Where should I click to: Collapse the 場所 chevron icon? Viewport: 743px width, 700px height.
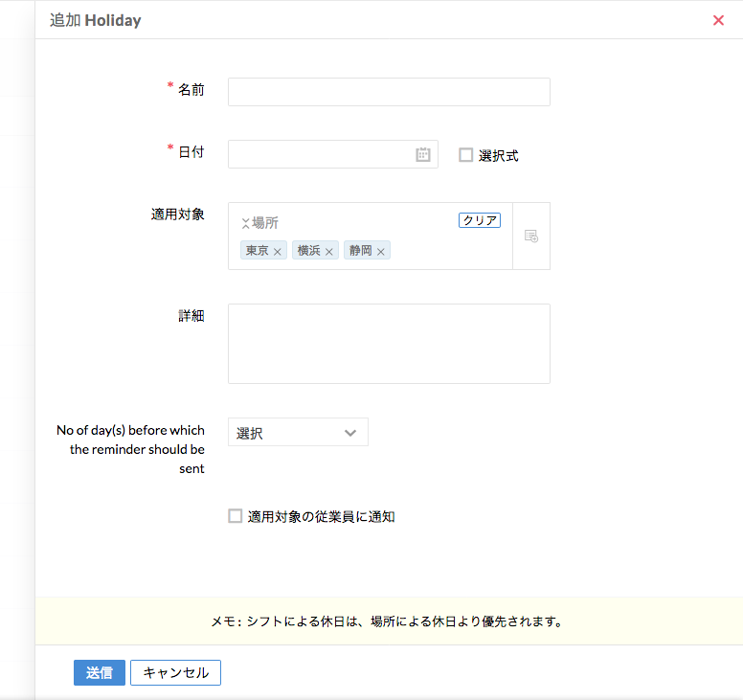click(245, 224)
